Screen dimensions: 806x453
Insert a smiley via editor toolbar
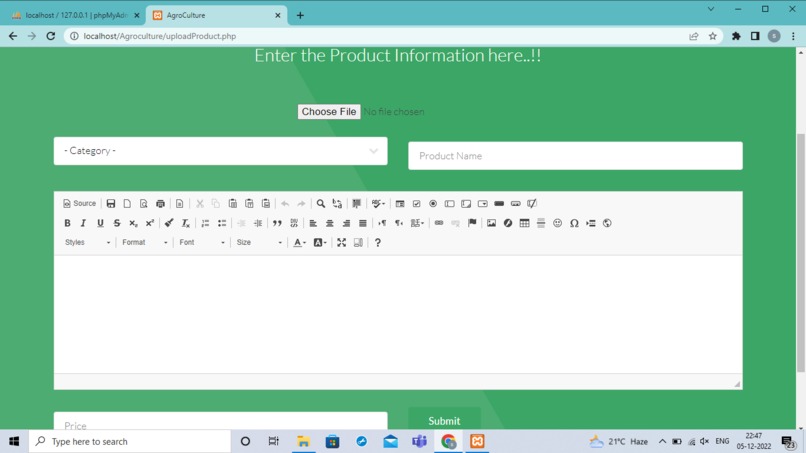[557, 223]
